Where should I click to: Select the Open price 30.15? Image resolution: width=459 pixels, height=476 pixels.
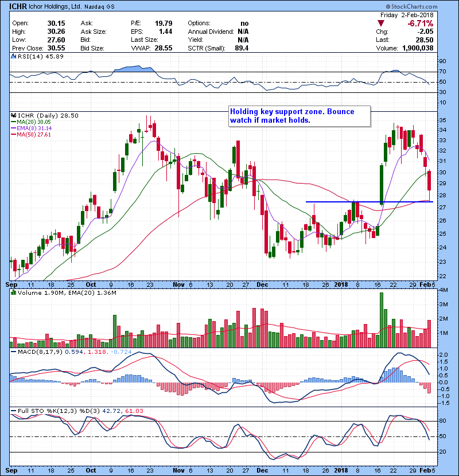[x=56, y=24]
